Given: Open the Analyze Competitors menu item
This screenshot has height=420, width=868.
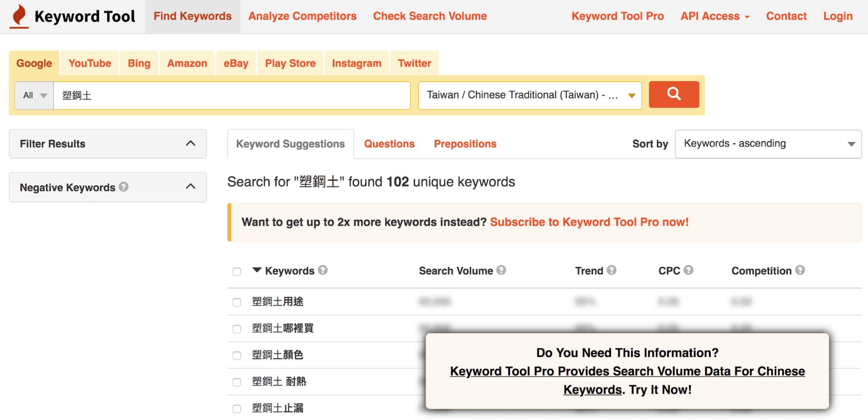Looking at the screenshot, I should pyautogui.click(x=302, y=16).
